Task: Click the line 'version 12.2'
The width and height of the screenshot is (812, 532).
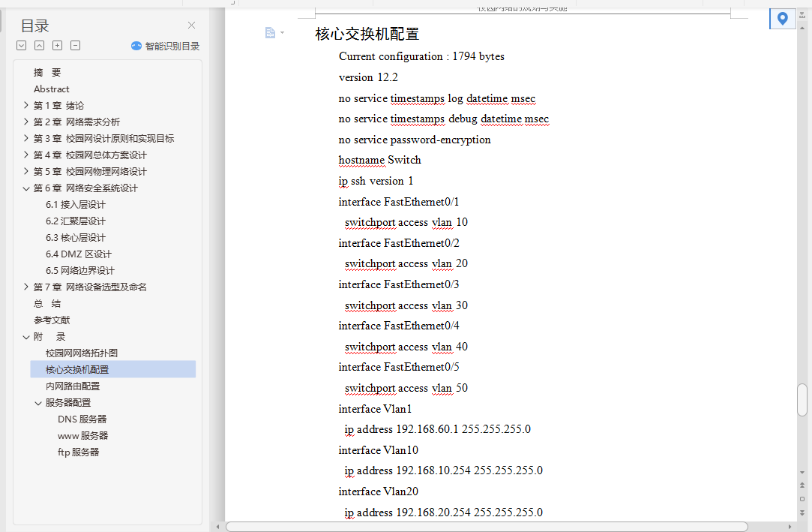Action: tap(368, 77)
